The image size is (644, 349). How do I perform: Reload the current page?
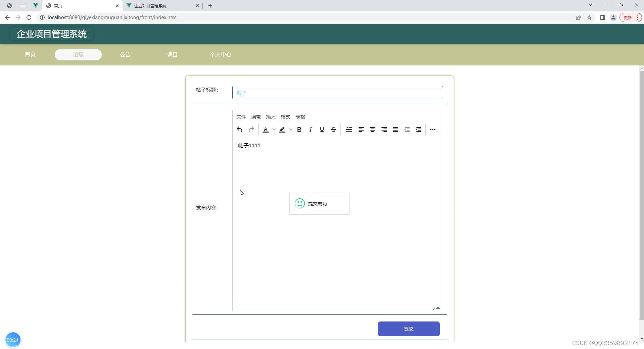[x=29, y=17]
